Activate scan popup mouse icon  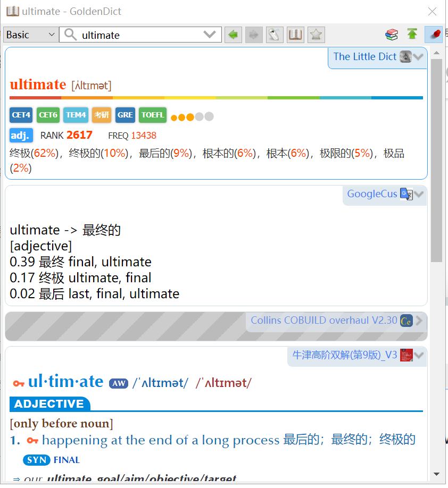[275, 35]
